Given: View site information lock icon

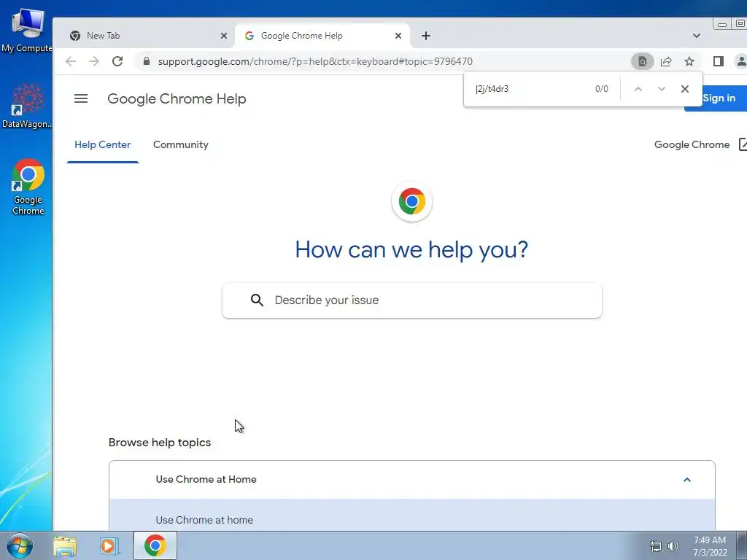Looking at the screenshot, I should point(147,61).
